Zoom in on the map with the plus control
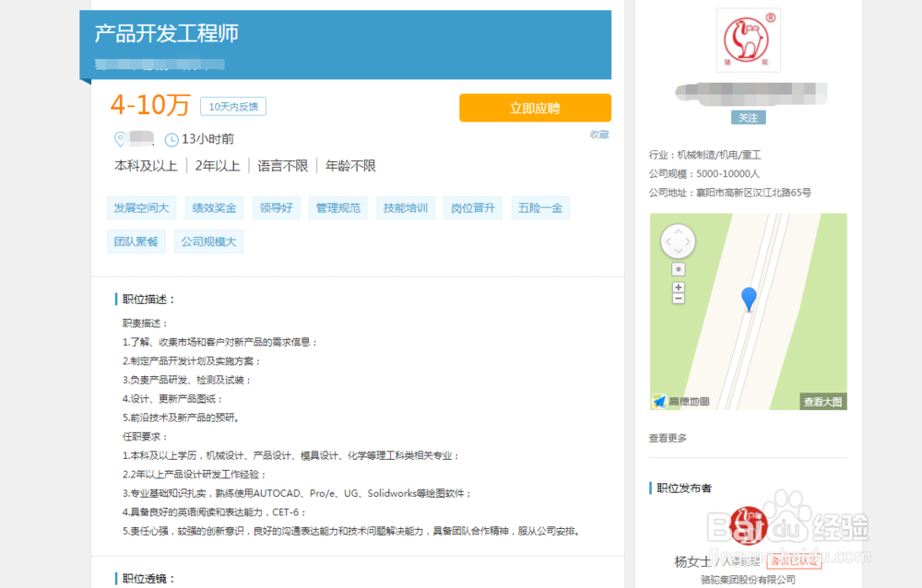922x588 pixels. (x=679, y=288)
